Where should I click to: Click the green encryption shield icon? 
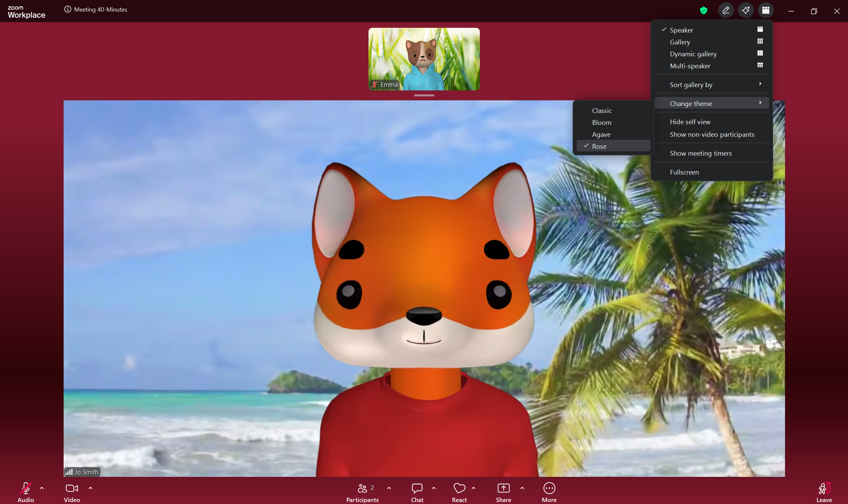(x=704, y=11)
